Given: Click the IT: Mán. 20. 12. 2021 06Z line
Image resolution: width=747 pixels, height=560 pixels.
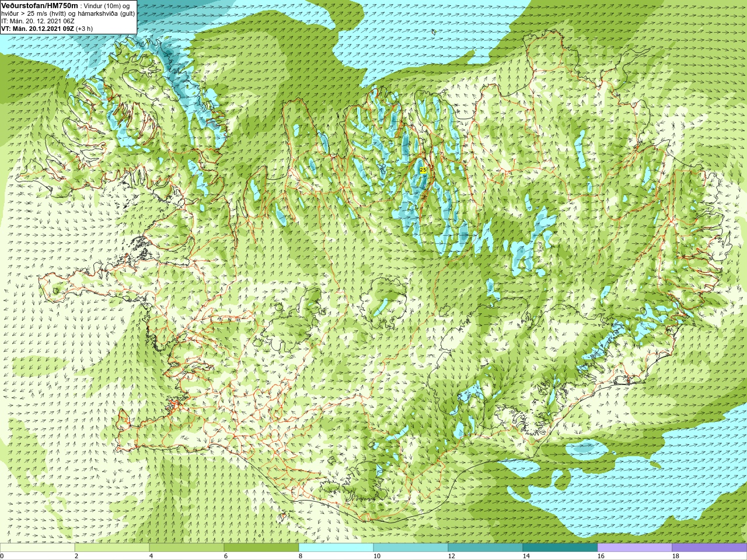Looking at the screenshot, I should (37, 21).
